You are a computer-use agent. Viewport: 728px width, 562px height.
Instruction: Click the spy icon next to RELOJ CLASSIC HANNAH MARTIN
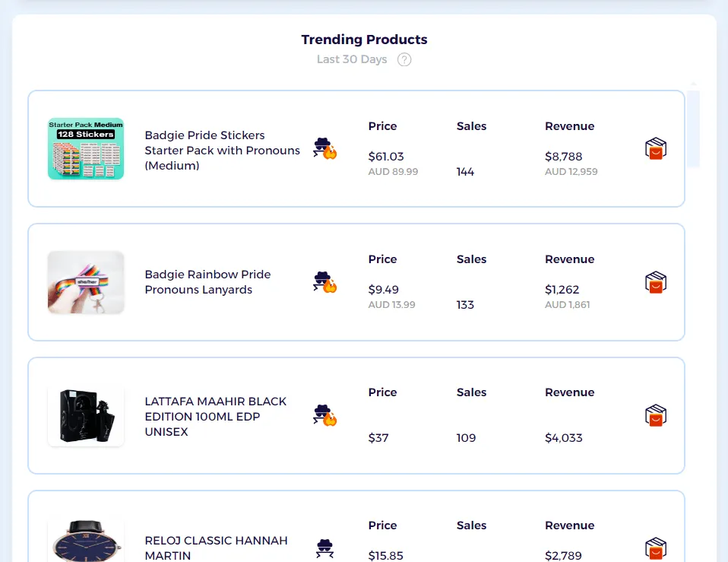[324, 548]
